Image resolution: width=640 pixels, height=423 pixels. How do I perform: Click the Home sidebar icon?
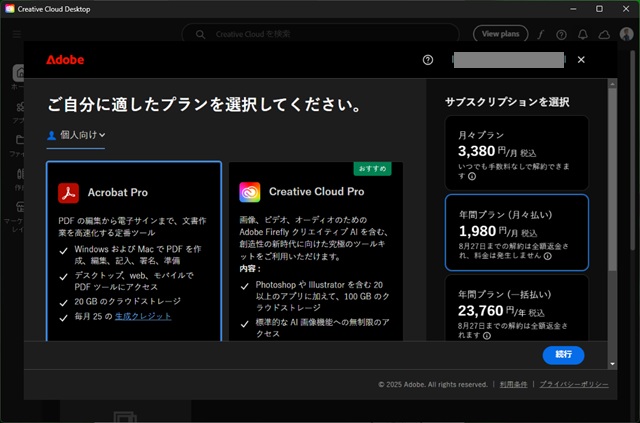tap(19, 73)
